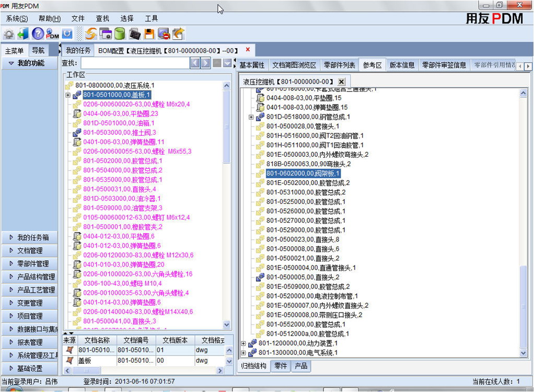Select the 801-0520000 电液控制布管 row
534x392 pixels.
pos(312,296)
